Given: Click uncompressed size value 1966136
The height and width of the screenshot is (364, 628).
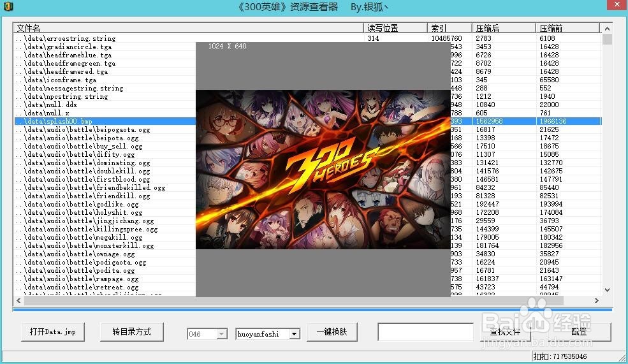Looking at the screenshot, I should click(x=553, y=121).
